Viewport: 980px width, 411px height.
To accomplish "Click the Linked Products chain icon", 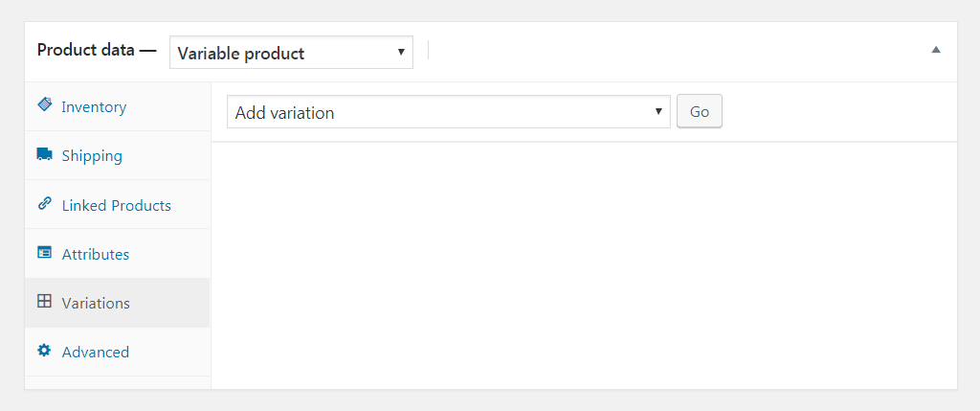I will point(44,204).
